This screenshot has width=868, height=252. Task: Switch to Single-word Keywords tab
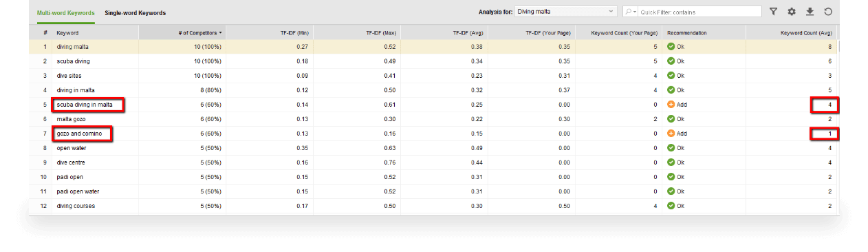coord(135,12)
